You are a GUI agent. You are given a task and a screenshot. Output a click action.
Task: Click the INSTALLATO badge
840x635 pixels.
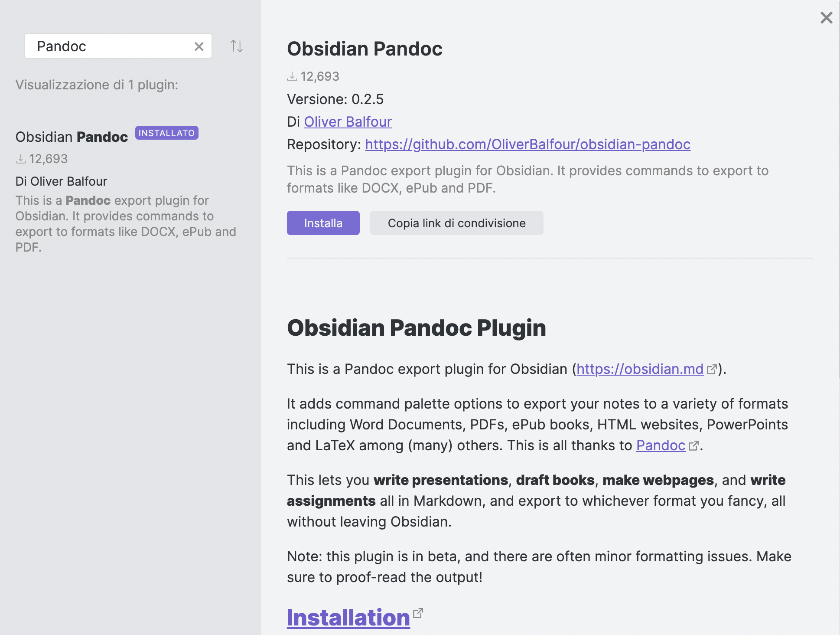(x=167, y=133)
